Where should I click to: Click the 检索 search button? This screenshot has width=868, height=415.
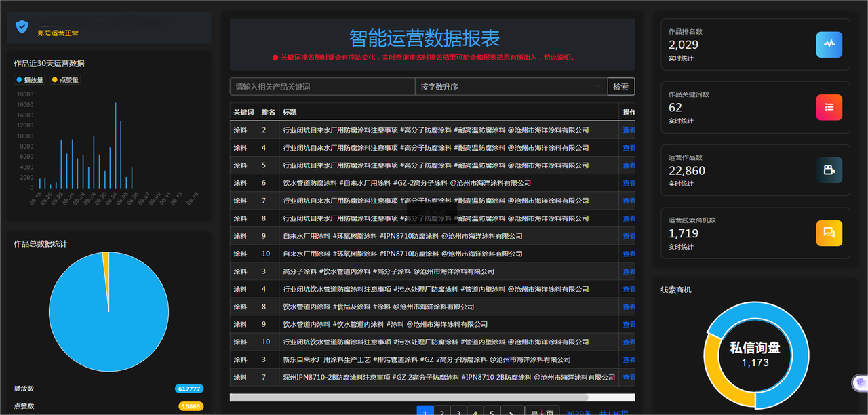pyautogui.click(x=620, y=87)
